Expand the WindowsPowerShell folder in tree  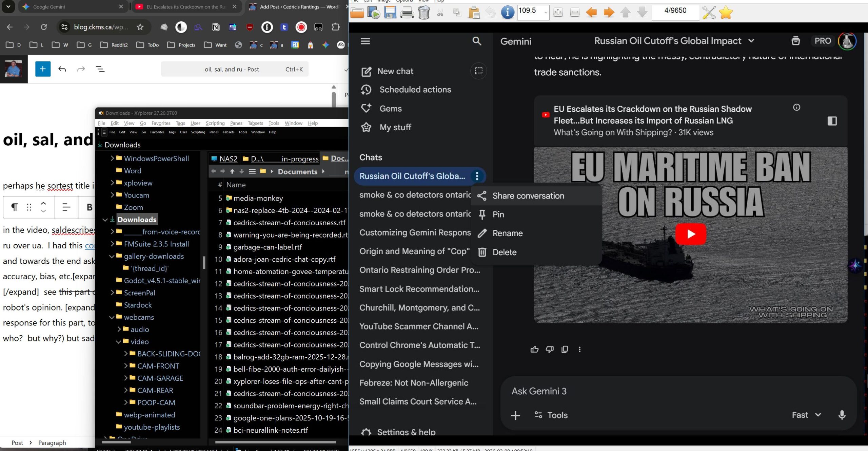click(112, 158)
